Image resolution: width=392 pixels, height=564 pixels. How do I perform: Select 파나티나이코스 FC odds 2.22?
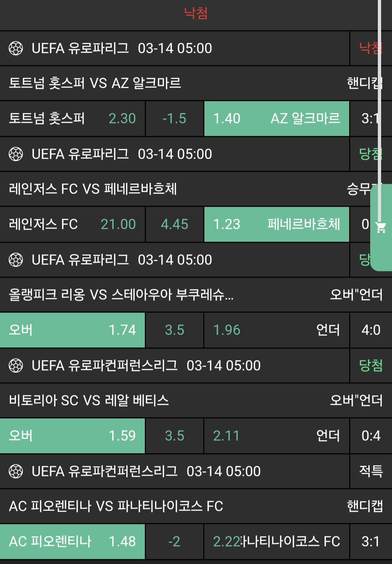click(x=277, y=541)
